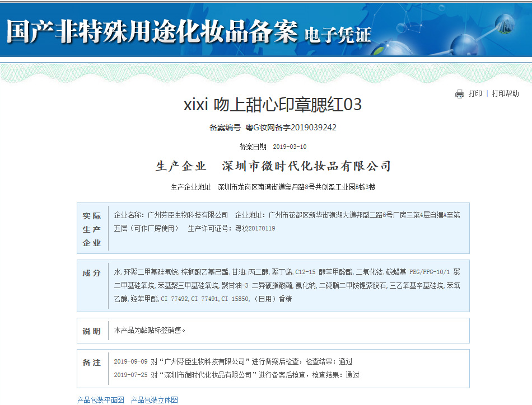Click the 打印 link
The image size is (532, 405).
[475, 94]
